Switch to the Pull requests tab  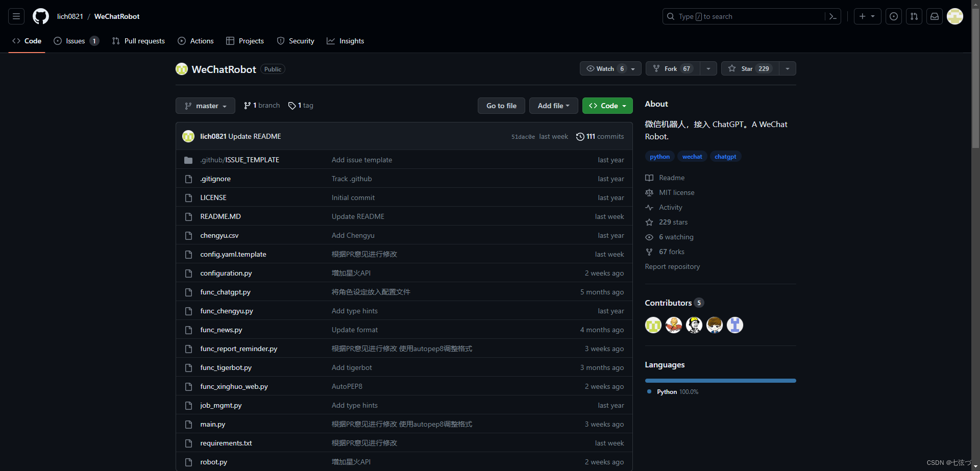138,41
